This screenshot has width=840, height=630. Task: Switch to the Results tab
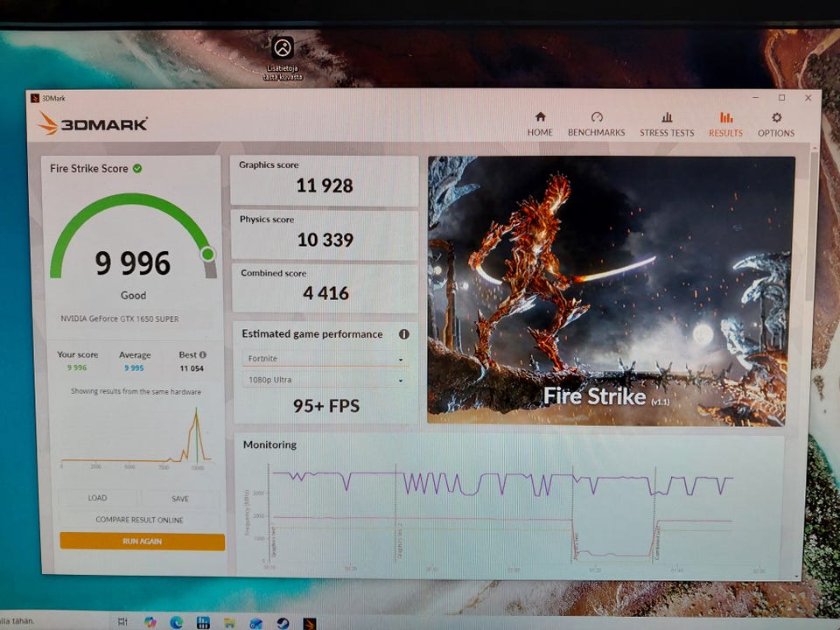pyautogui.click(x=725, y=124)
